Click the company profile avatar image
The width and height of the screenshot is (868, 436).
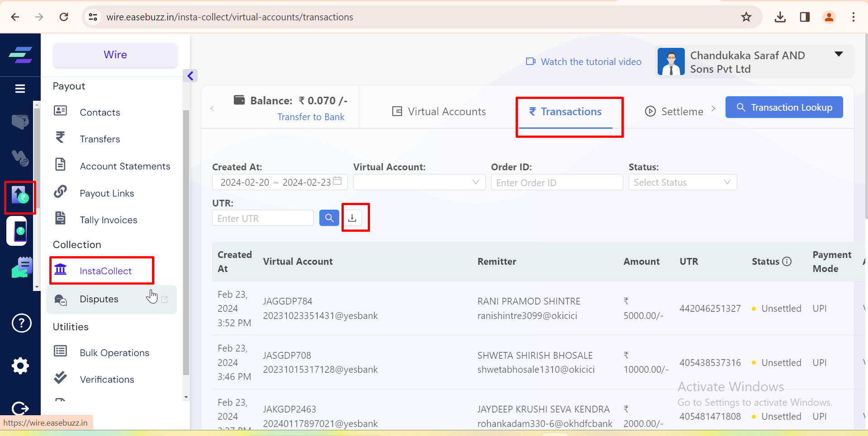(x=671, y=61)
